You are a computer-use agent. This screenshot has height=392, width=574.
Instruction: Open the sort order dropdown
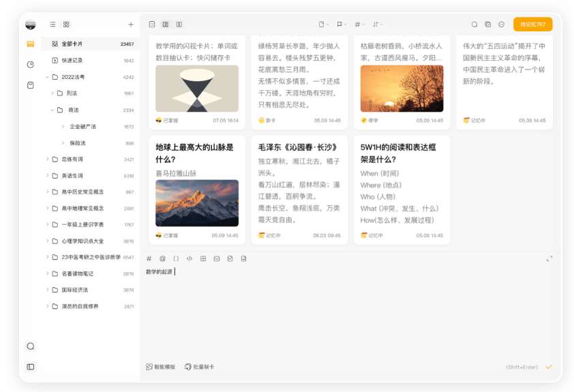click(x=378, y=25)
